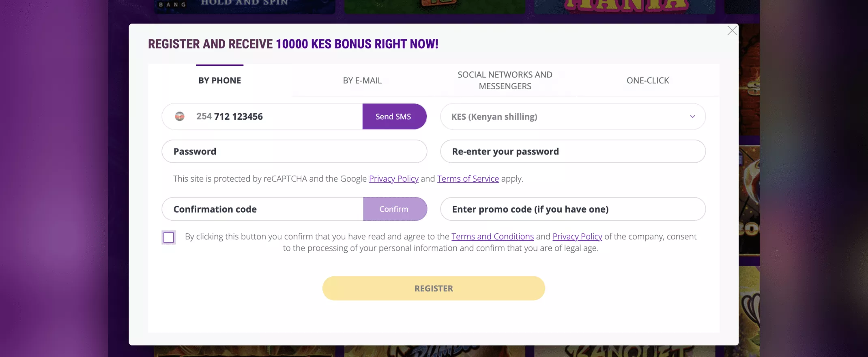Image resolution: width=868 pixels, height=357 pixels.
Task: Expand the KES currency dropdown chevron
Action: [692, 117]
